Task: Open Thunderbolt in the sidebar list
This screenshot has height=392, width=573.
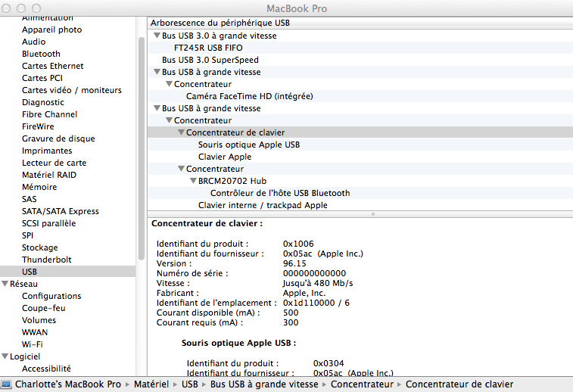Action: click(x=46, y=260)
